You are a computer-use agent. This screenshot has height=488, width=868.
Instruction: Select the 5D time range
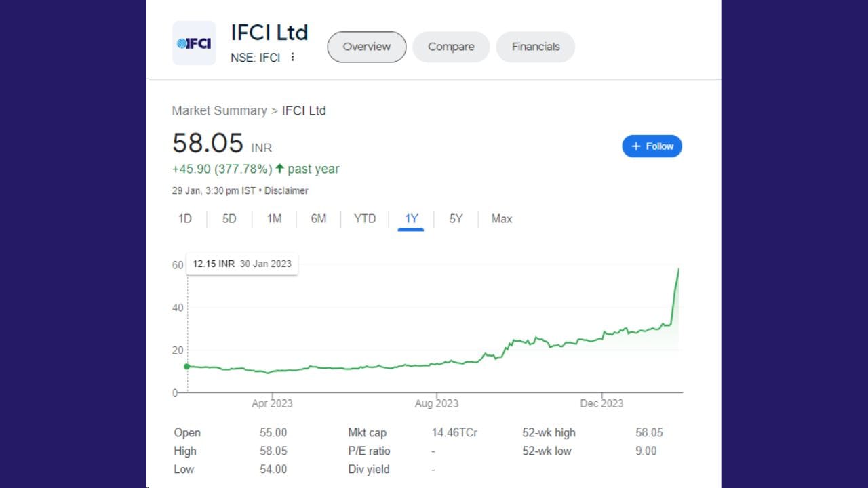pyautogui.click(x=229, y=218)
